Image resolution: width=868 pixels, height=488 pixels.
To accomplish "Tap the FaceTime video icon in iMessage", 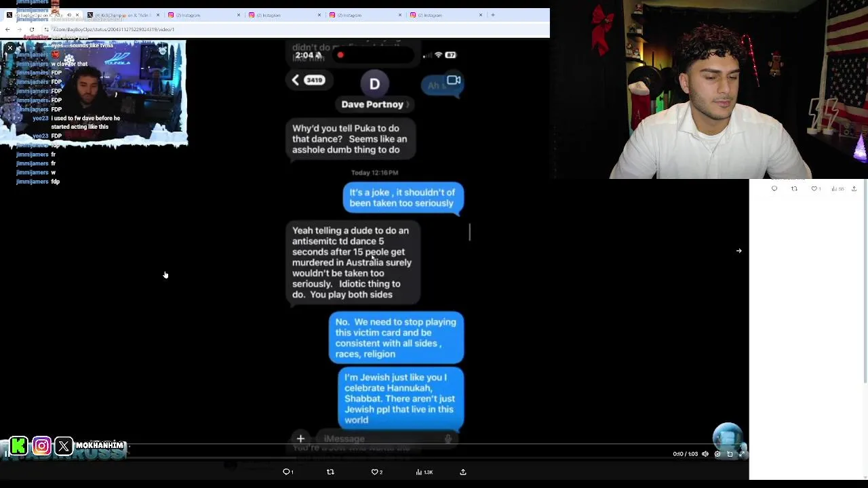I will (454, 81).
